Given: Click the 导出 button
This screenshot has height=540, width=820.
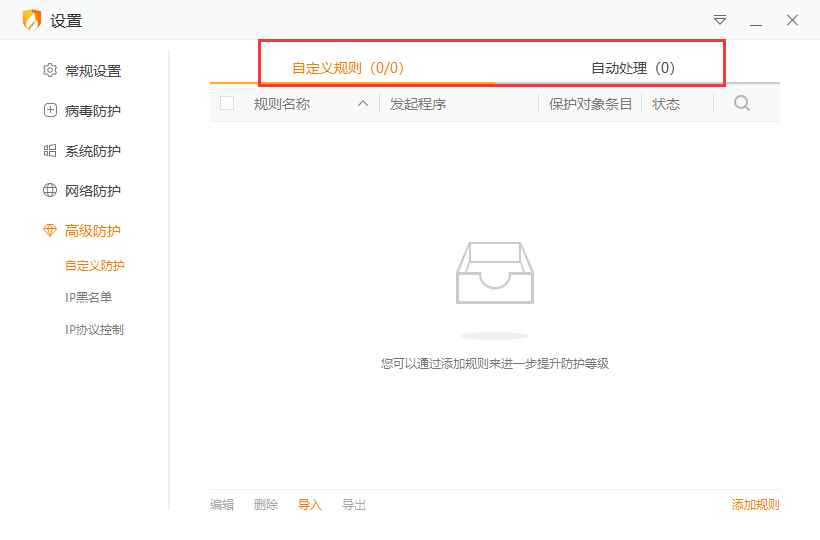Looking at the screenshot, I should tap(354, 505).
